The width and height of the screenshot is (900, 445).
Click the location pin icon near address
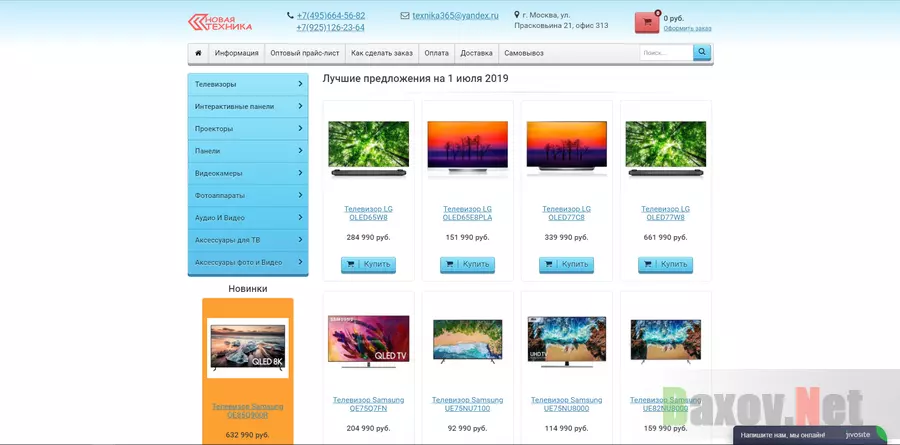(517, 14)
